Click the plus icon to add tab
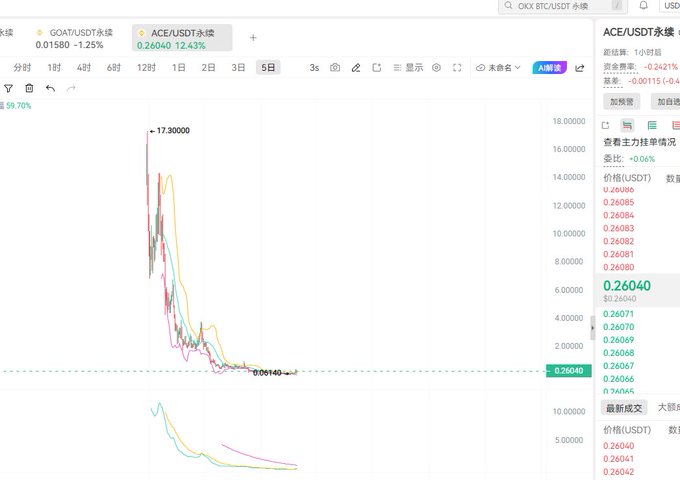 [x=253, y=38]
